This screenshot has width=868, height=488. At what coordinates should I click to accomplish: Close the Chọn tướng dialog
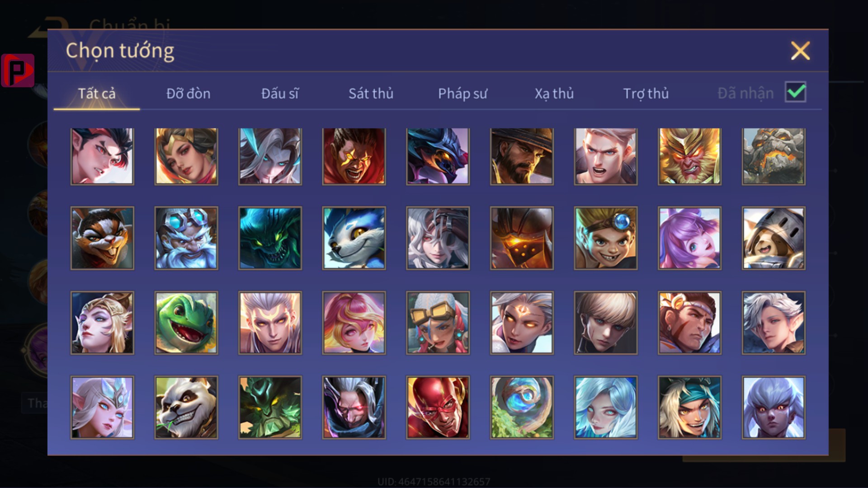point(800,51)
